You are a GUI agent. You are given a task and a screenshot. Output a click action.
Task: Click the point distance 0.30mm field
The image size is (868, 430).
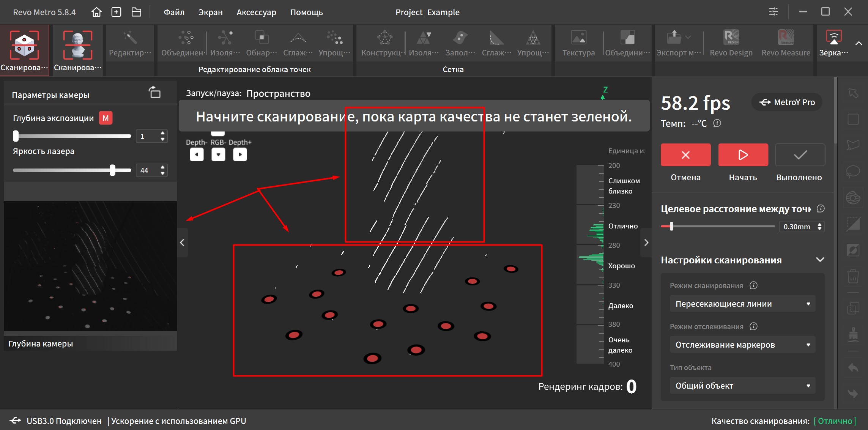point(797,227)
